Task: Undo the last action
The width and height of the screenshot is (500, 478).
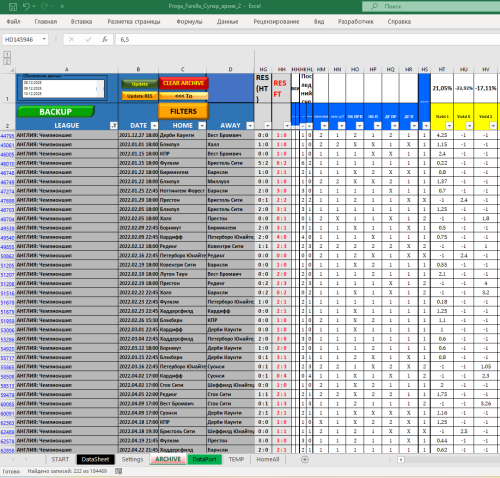Action: [27, 6]
